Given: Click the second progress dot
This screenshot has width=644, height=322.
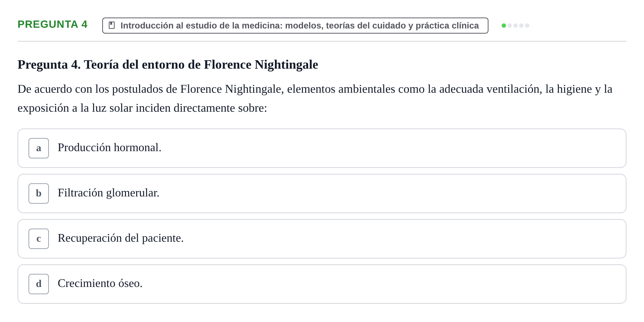Looking at the screenshot, I should pyautogui.click(x=510, y=26).
